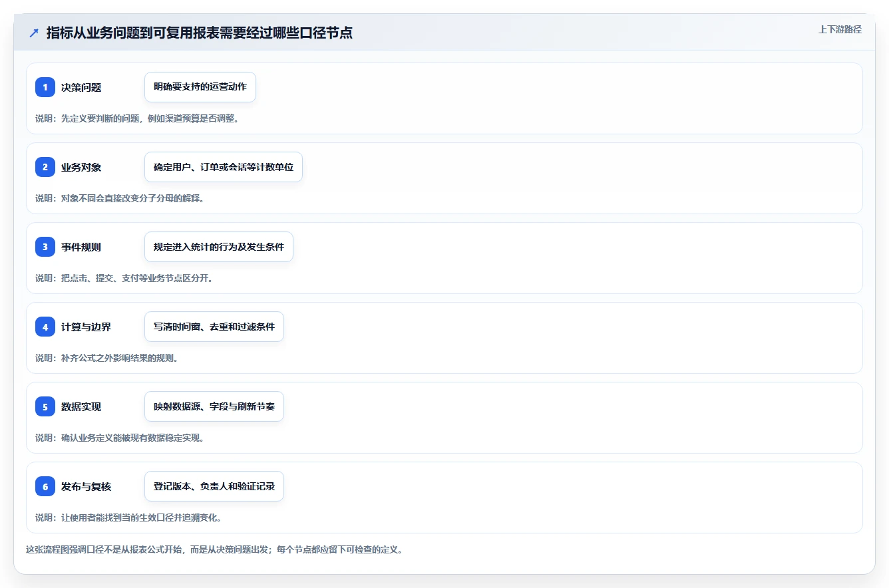
Task: Click note 补齐公式之外影响结果的规则
Action: pyautogui.click(x=106, y=358)
